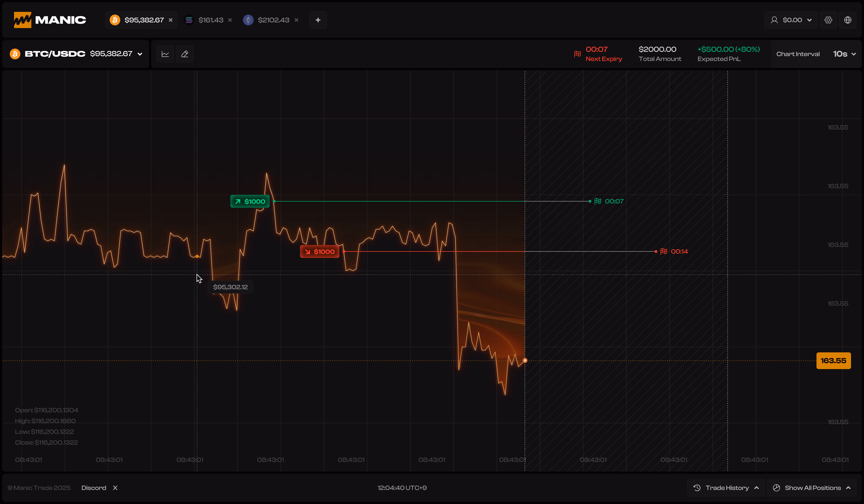Collapse the Trade History panel
Screen dimensions: 864x504
coord(757,488)
